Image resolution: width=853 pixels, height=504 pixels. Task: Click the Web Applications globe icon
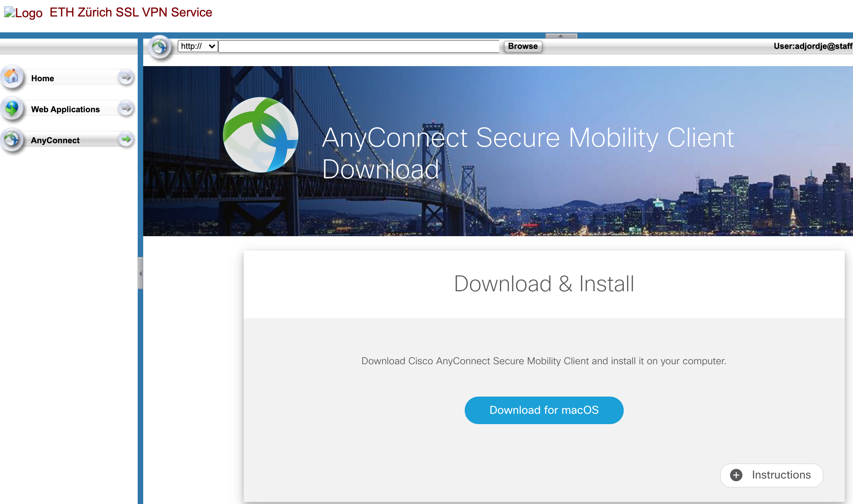(x=12, y=108)
